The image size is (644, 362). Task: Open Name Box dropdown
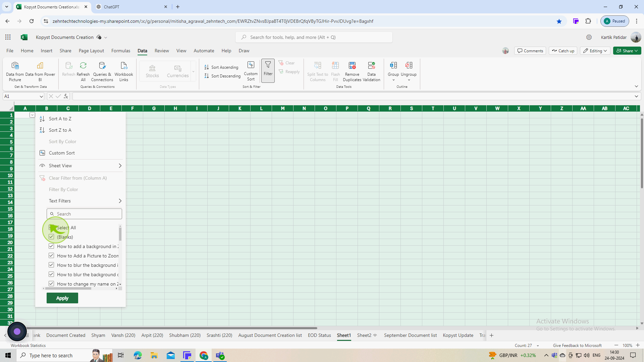coord(41,97)
